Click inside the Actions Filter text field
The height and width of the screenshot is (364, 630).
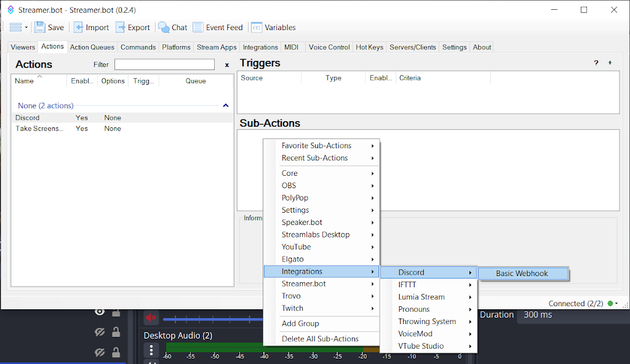[164, 65]
